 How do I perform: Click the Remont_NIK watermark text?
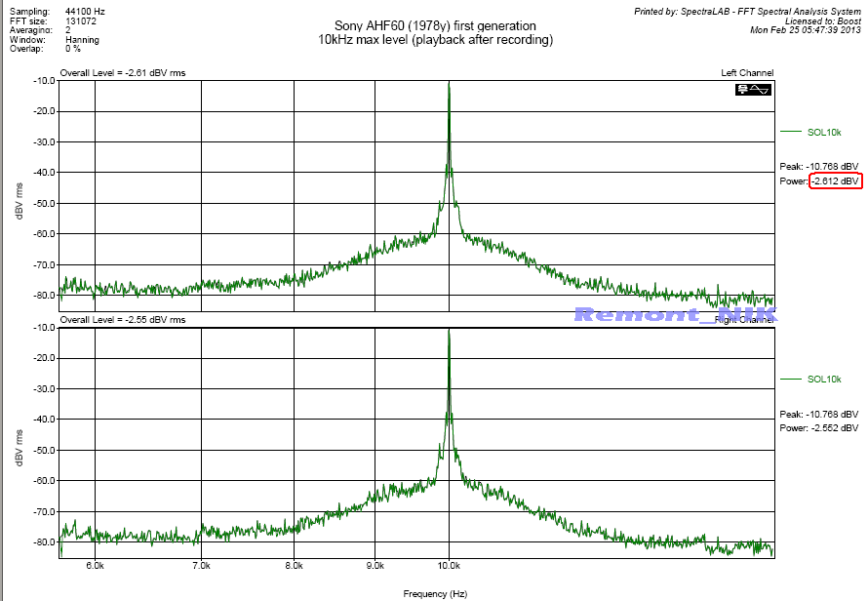click(x=675, y=314)
